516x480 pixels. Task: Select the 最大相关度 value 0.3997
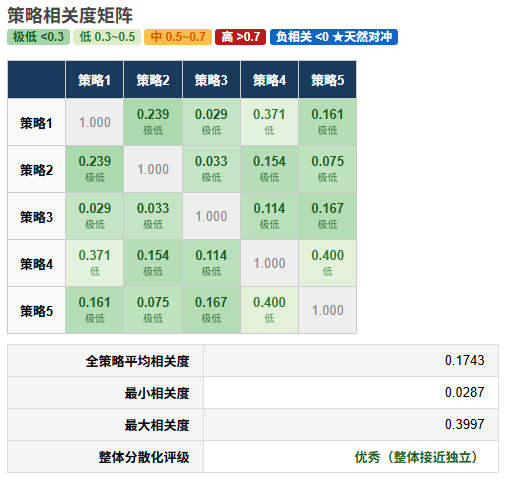click(x=464, y=424)
